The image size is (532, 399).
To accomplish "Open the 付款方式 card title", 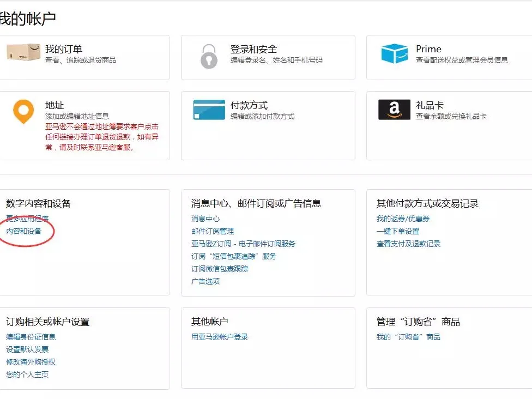I will click(249, 105).
